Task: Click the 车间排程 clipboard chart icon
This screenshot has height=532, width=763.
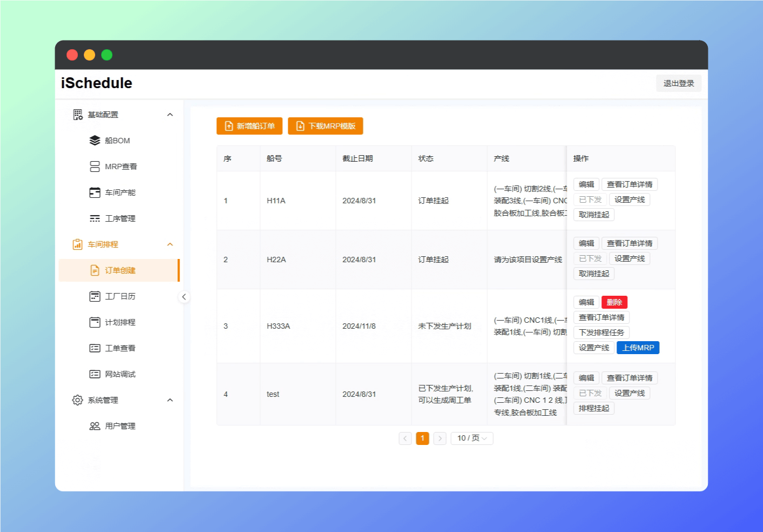Action: (x=78, y=244)
